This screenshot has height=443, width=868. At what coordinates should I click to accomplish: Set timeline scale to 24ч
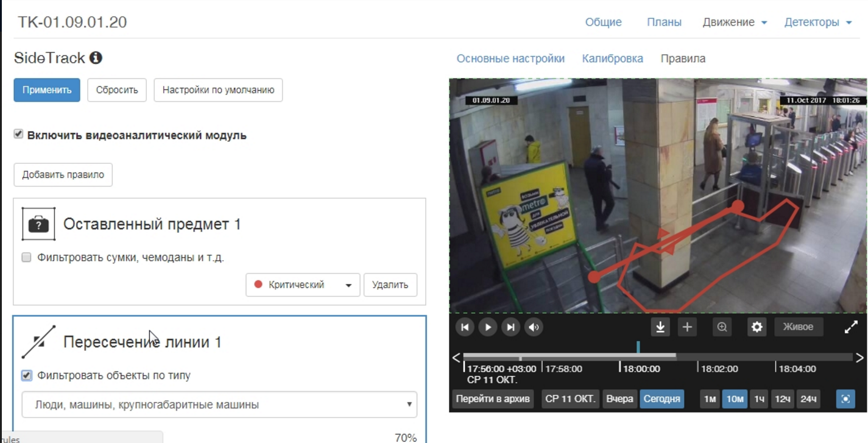808,399
